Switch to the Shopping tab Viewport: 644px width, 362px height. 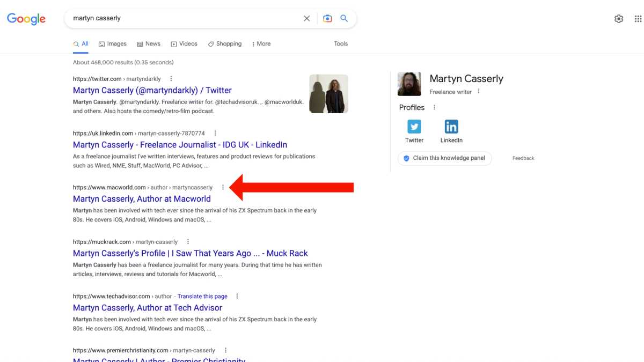[225, 44]
